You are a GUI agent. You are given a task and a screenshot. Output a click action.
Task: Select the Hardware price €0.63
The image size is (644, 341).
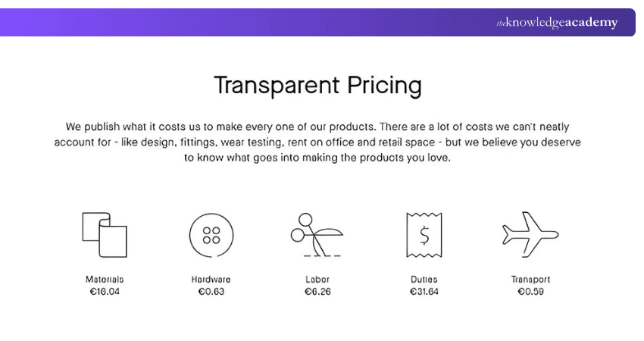pos(211,292)
